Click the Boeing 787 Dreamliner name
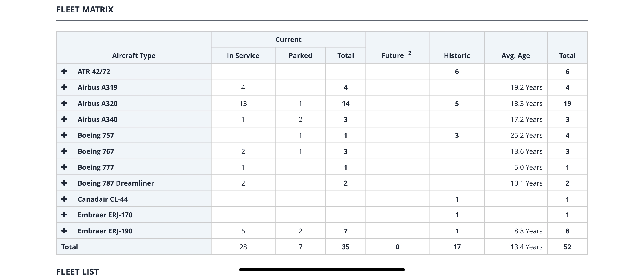 coord(116,183)
